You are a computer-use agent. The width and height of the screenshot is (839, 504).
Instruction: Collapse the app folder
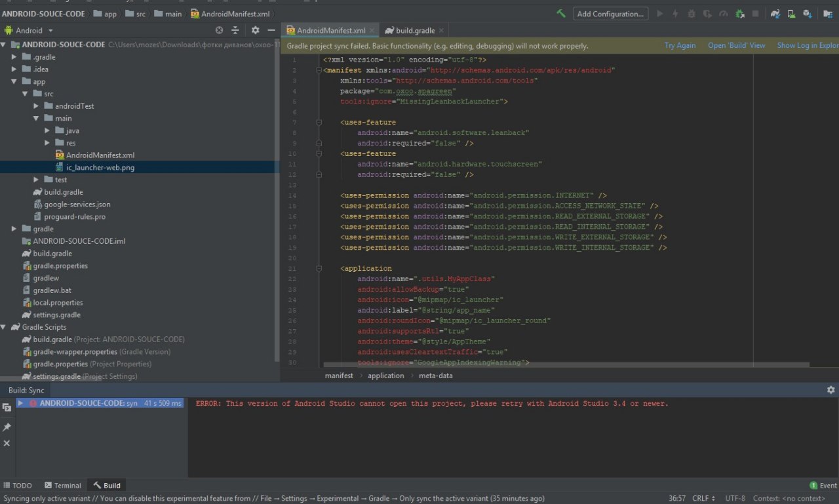[14, 82]
